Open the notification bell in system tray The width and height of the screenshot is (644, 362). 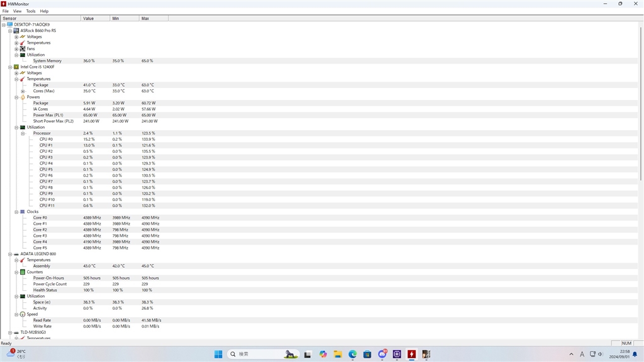(635, 354)
